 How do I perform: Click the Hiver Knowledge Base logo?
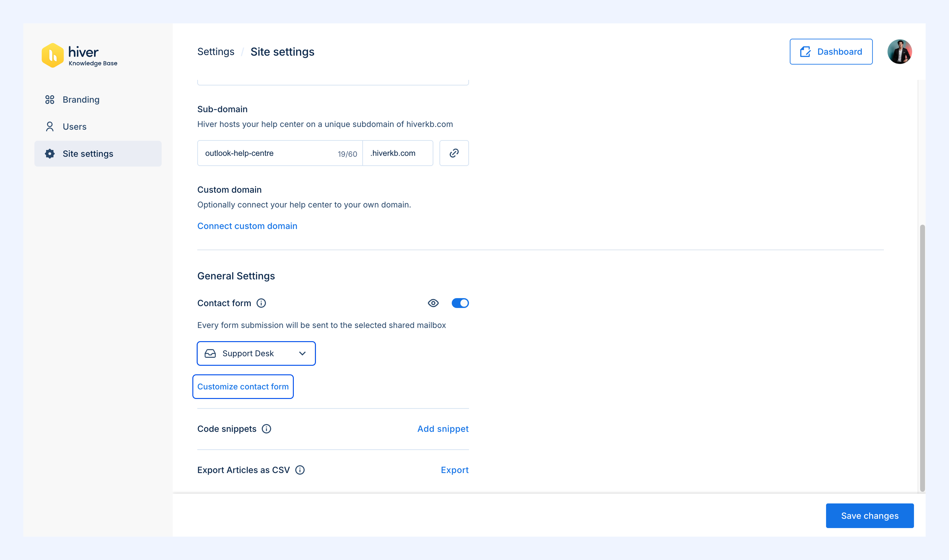tap(79, 55)
